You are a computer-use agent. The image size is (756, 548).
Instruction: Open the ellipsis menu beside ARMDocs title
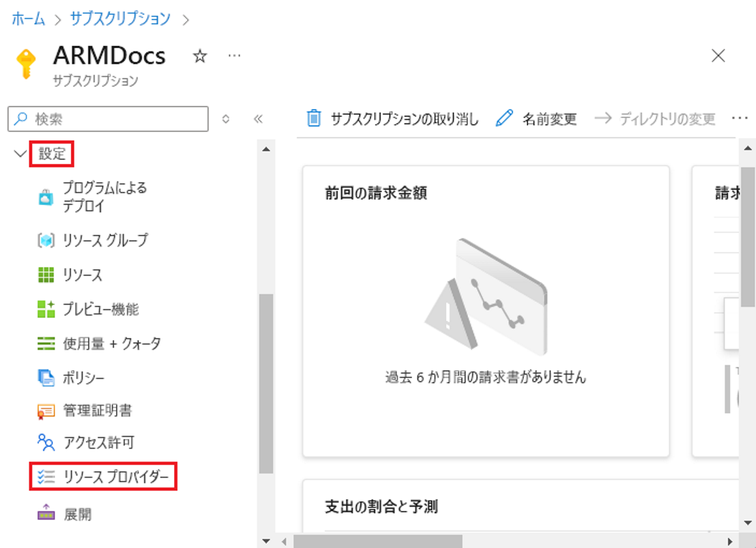click(x=234, y=56)
